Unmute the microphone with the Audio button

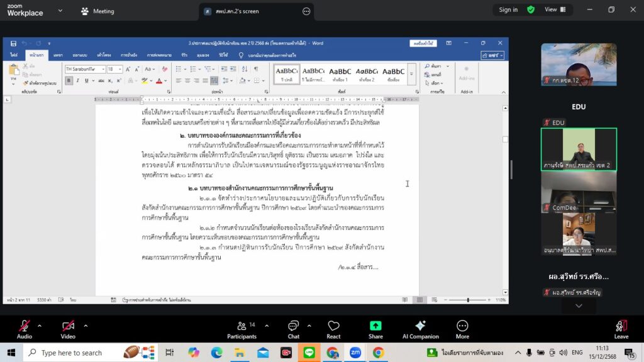(24, 329)
